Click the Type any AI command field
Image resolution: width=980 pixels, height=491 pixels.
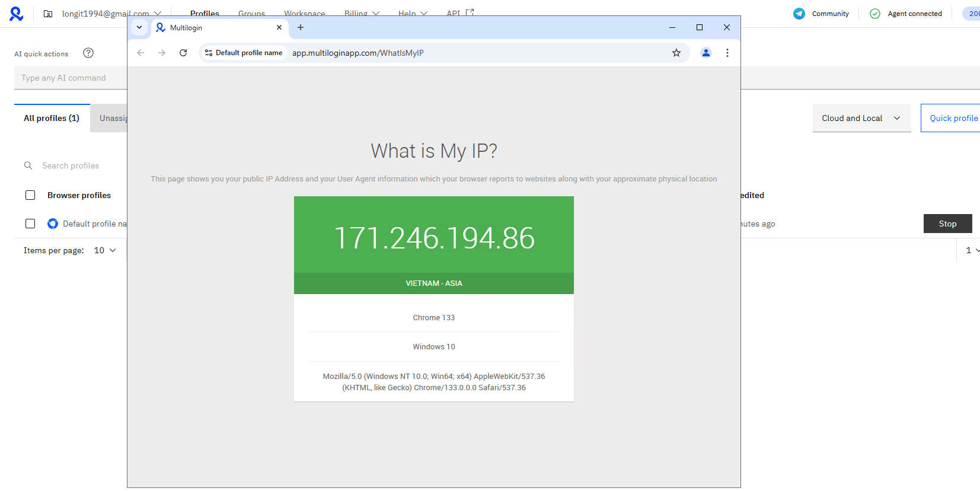pos(71,78)
